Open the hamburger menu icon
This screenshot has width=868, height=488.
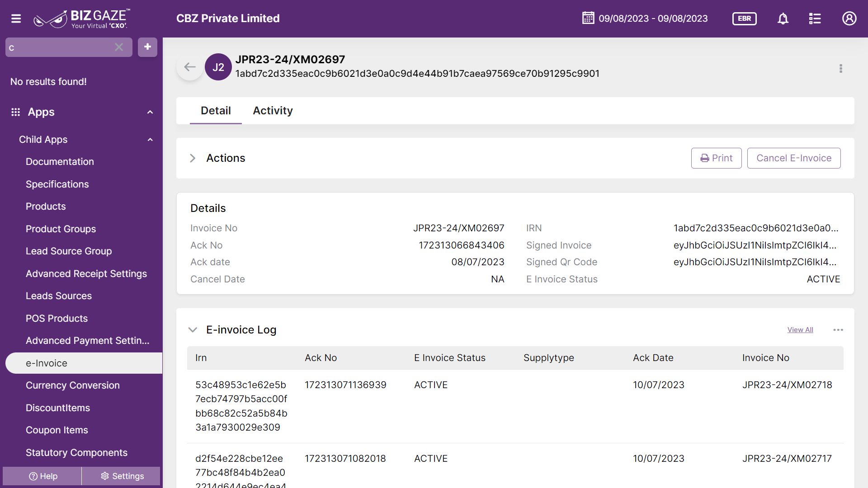point(16,19)
